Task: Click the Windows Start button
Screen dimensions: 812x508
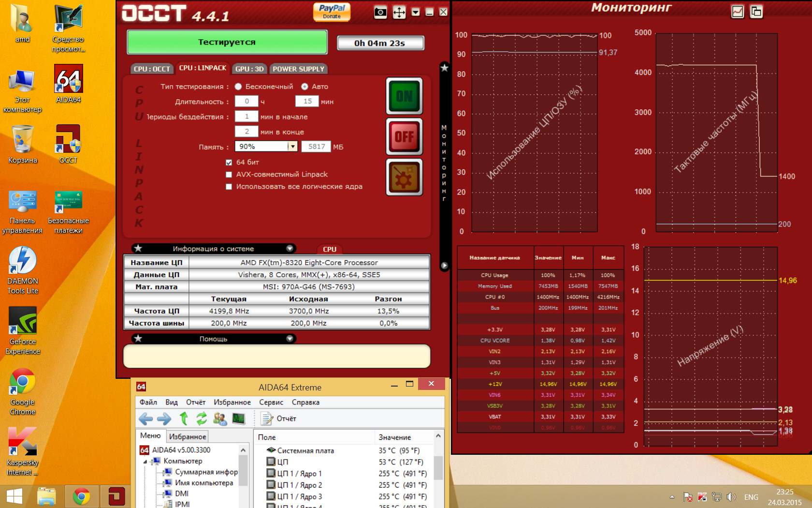Action: click(14, 496)
